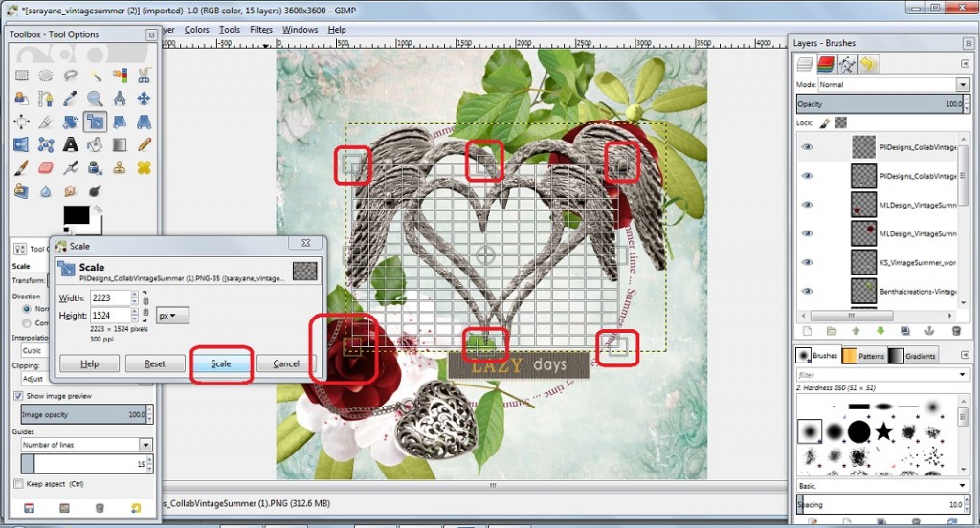Select the Zoom magnifier tool

coord(95,99)
